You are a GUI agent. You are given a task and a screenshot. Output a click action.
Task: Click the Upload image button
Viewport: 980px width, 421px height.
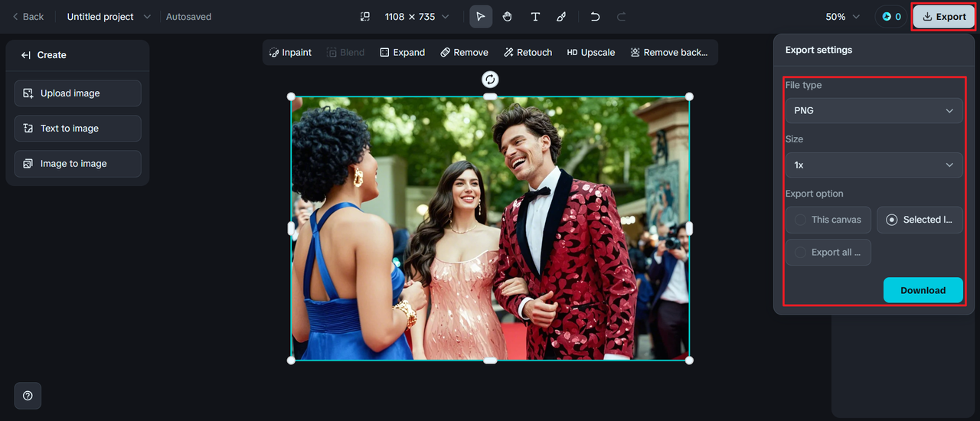click(x=77, y=93)
